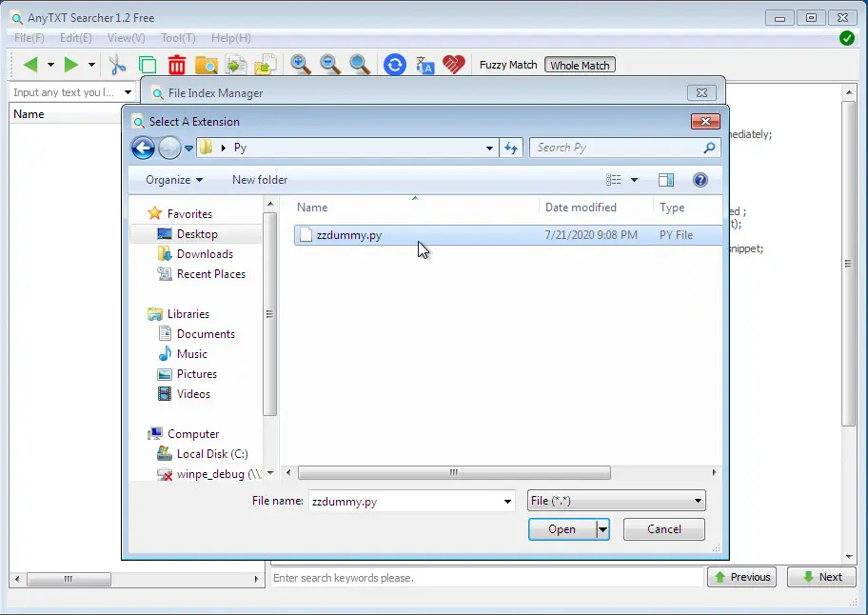Click the Next button

click(x=822, y=577)
